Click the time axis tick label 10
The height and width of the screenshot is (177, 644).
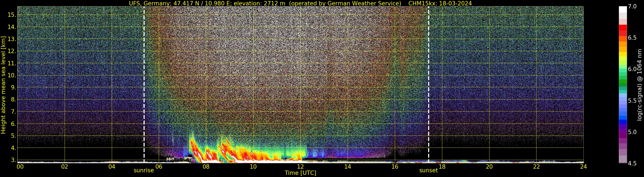coord(253,166)
